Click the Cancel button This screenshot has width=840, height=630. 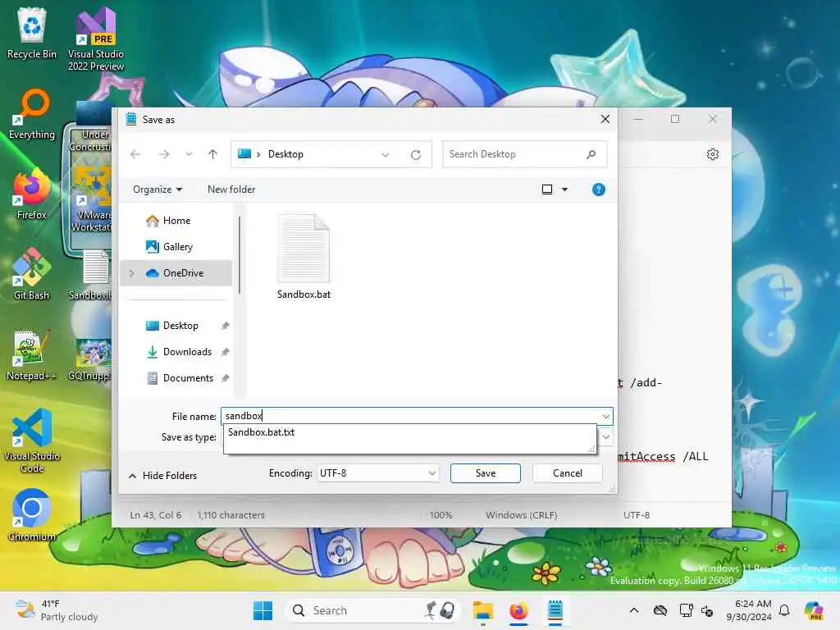568,473
